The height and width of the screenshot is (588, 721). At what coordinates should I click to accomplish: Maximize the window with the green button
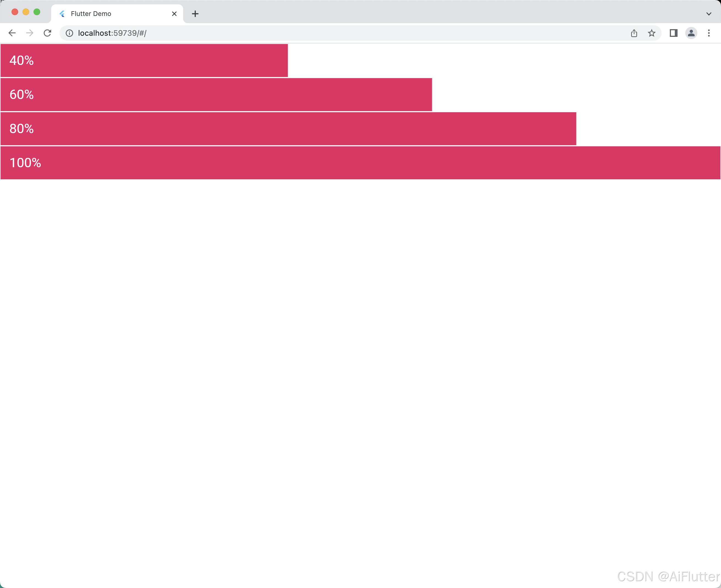coord(37,12)
